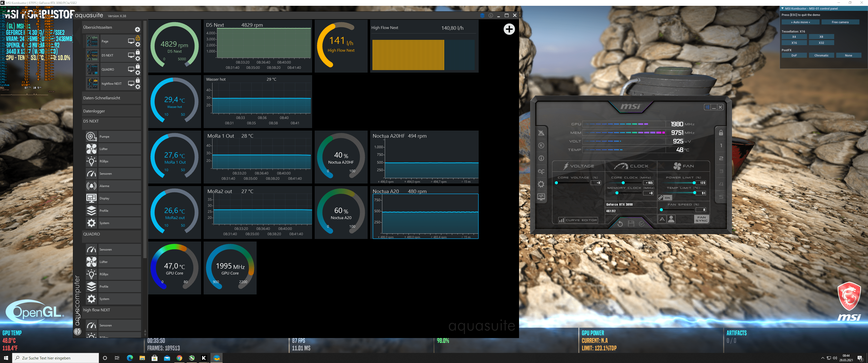868x363 pixels.
Task: Open the D5 NEXT System gear icon
Action: tap(91, 223)
